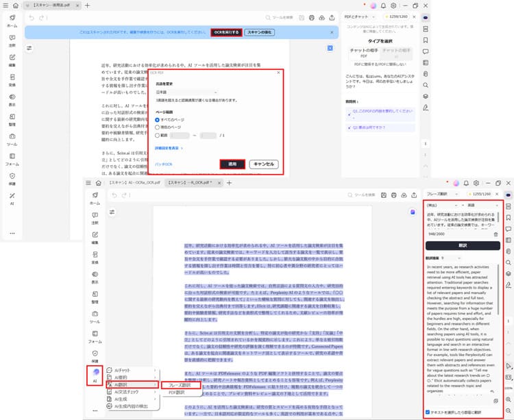The width and height of the screenshot is (514, 420).
Task: Delete source text with the trash icon
Action: pos(495,234)
